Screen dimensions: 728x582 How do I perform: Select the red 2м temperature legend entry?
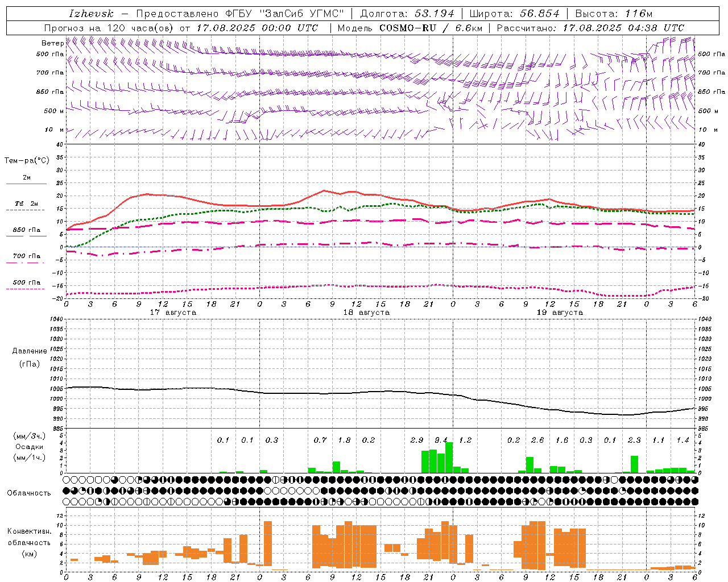pos(26,179)
